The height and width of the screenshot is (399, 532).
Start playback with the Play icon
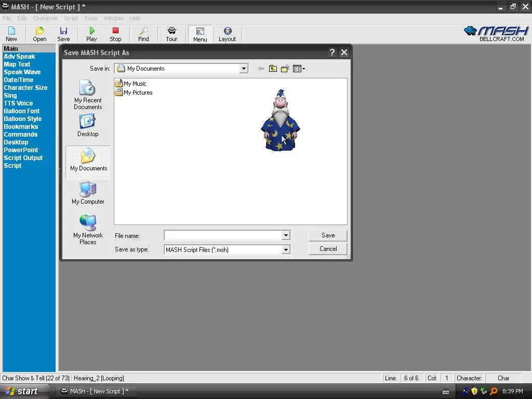pyautogui.click(x=91, y=34)
